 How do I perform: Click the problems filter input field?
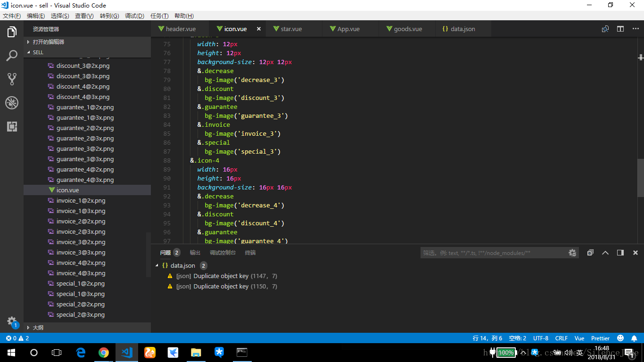(494, 253)
